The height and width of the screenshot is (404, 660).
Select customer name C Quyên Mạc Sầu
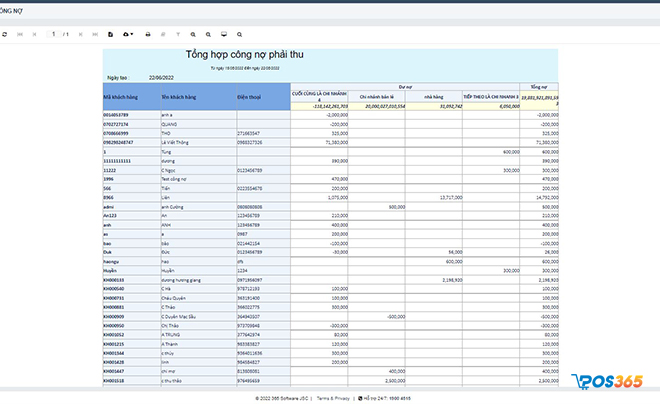(178, 316)
